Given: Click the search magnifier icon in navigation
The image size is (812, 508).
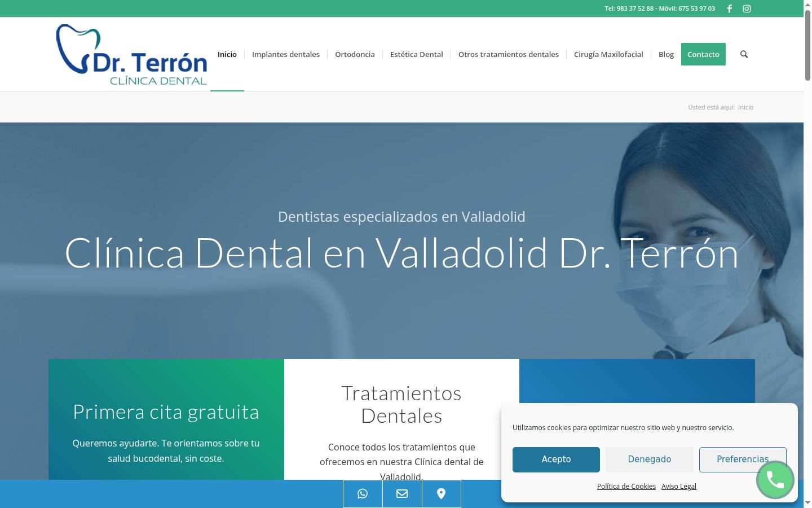Looking at the screenshot, I should tap(744, 54).
